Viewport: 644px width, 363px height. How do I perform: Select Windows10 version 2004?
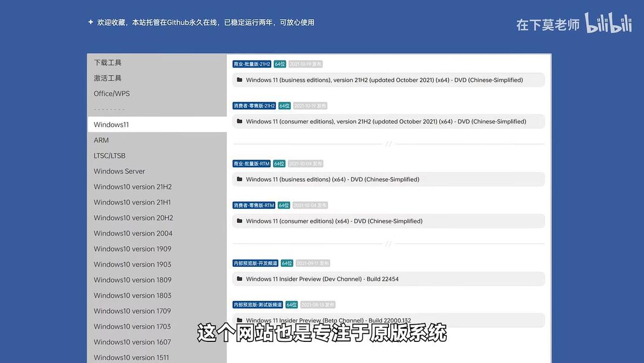tap(157, 234)
